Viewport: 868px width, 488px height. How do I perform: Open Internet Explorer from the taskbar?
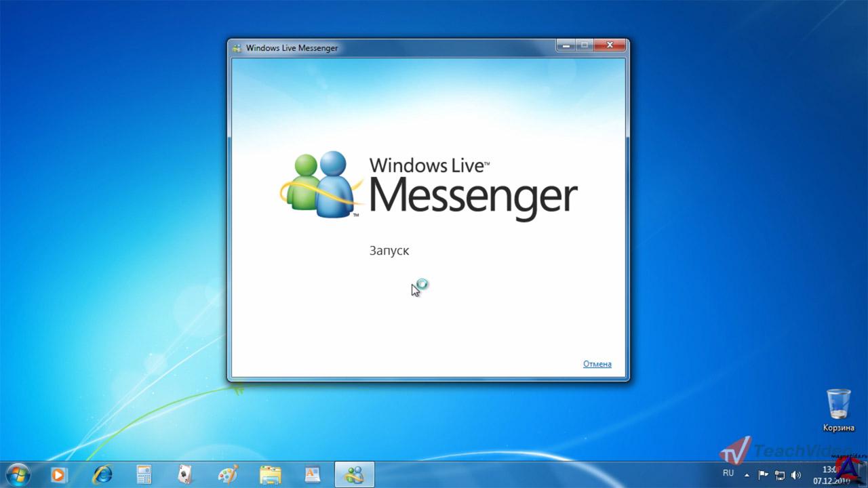[102, 474]
